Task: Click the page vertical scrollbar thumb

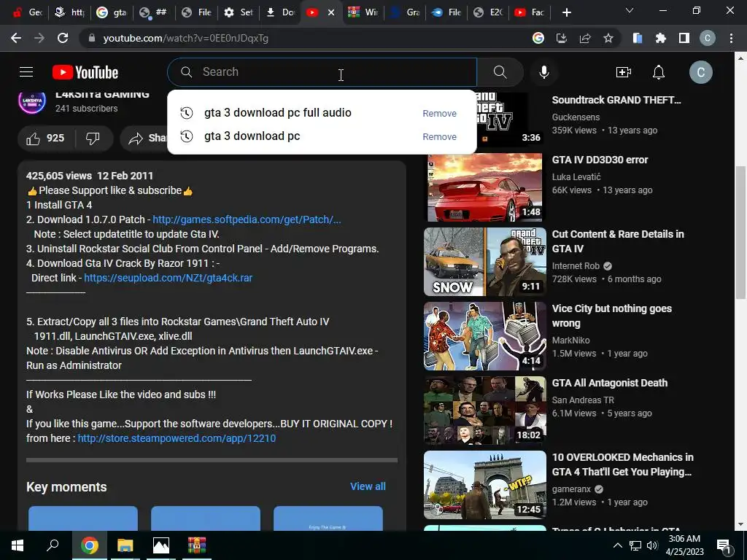Action: 740,233
